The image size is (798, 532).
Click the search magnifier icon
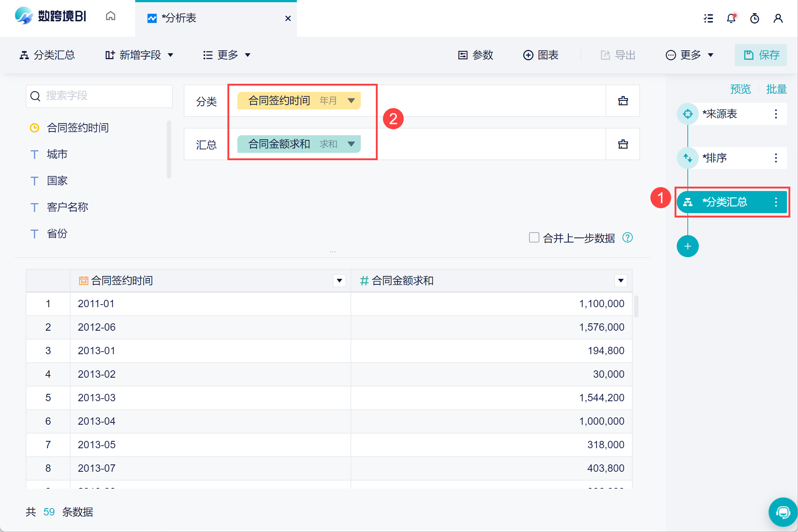click(x=35, y=96)
